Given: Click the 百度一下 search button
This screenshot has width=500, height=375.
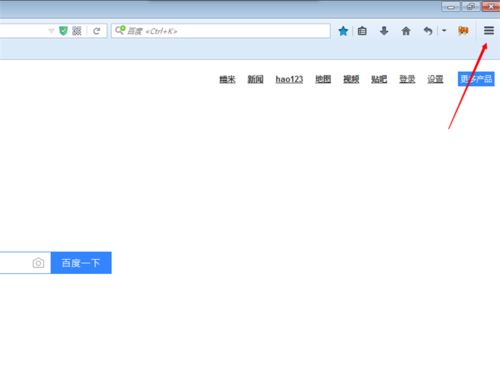Looking at the screenshot, I should [x=81, y=263].
